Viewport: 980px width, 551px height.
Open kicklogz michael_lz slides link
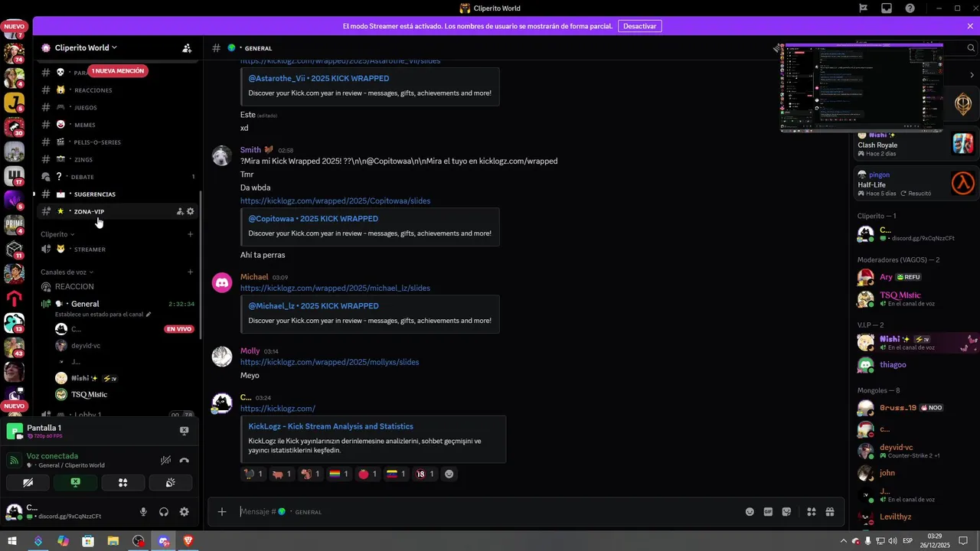335,288
